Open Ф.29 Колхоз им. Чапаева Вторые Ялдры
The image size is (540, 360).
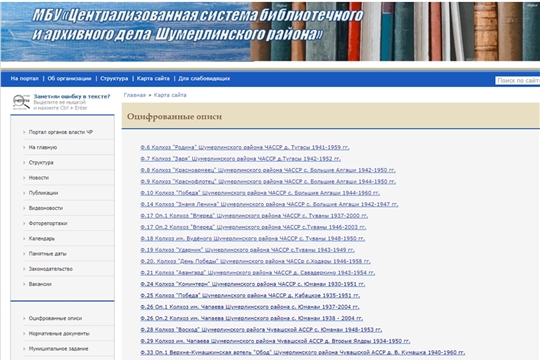275,341
